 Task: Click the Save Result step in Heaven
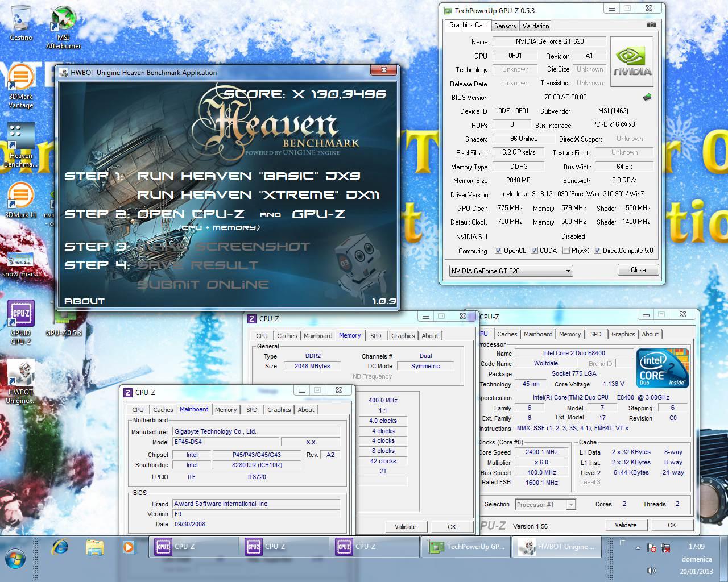pyautogui.click(x=197, y=265)
